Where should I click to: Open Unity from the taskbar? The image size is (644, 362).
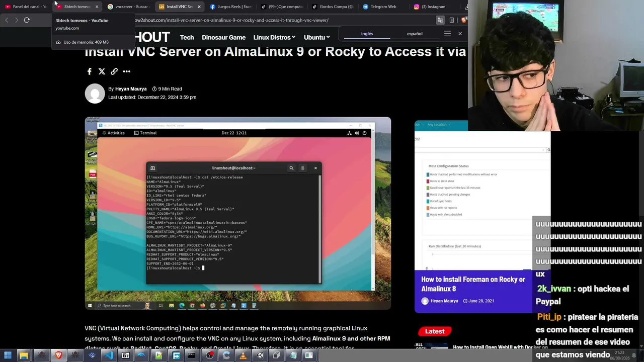(260, 355)
